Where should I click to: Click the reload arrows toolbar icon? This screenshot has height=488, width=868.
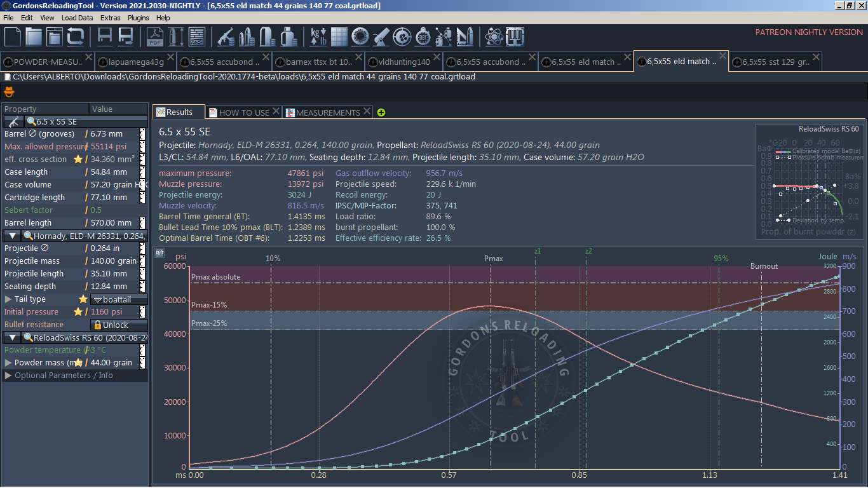click(x=75, y=37)
